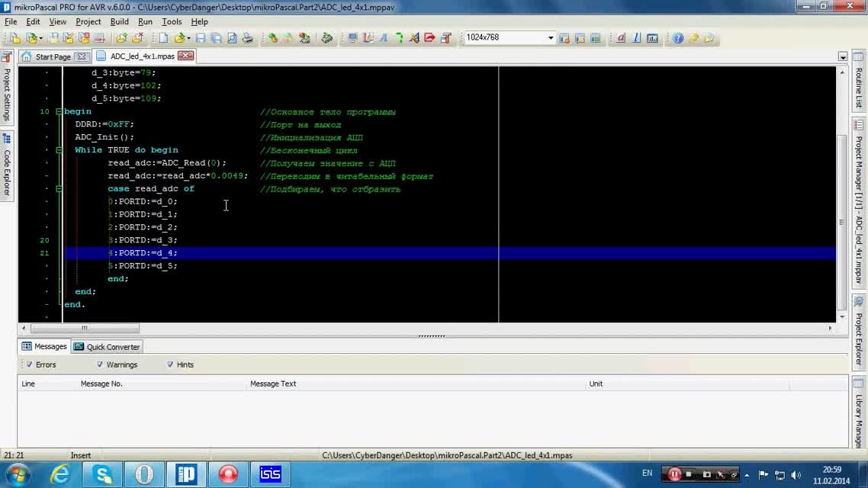The width and height of the screenshot is (868, 488).
Task: Open the Help menu
Action: pos(199,21)
